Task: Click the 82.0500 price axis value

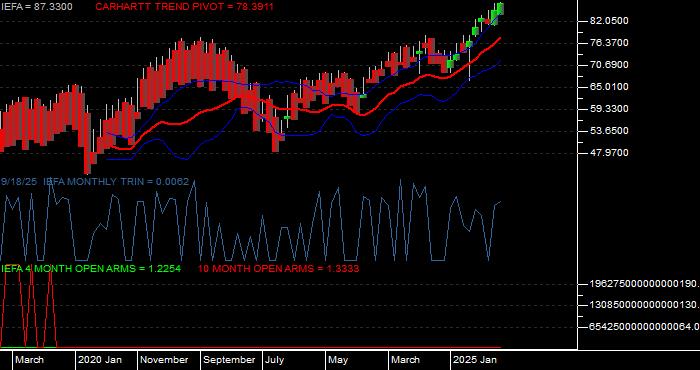Action: (610, 21)
